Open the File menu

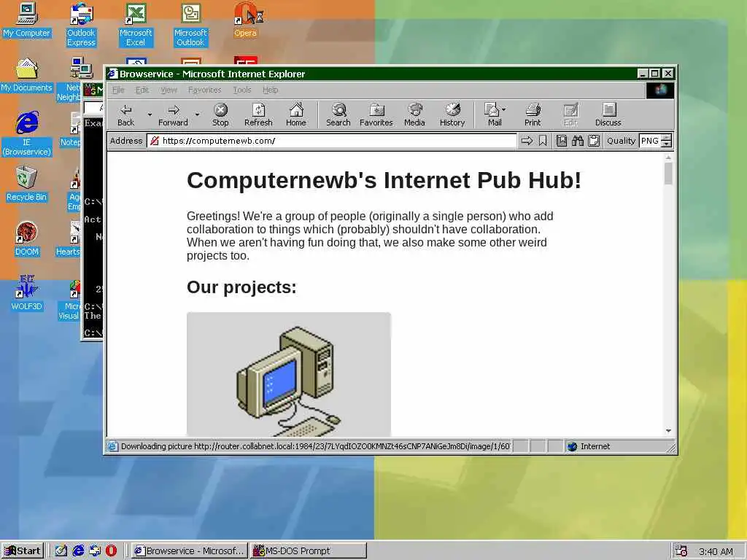point(118,90)
